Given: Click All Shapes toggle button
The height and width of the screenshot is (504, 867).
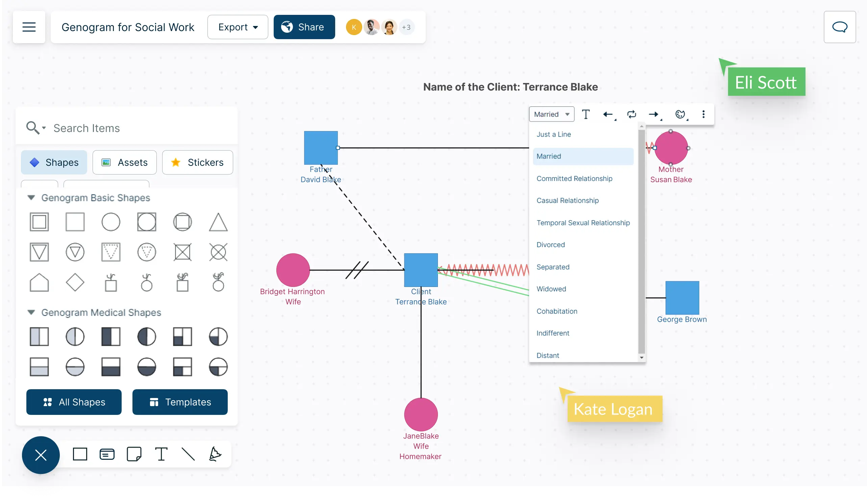Looking at the screenshot, I should tap(74, 402).
